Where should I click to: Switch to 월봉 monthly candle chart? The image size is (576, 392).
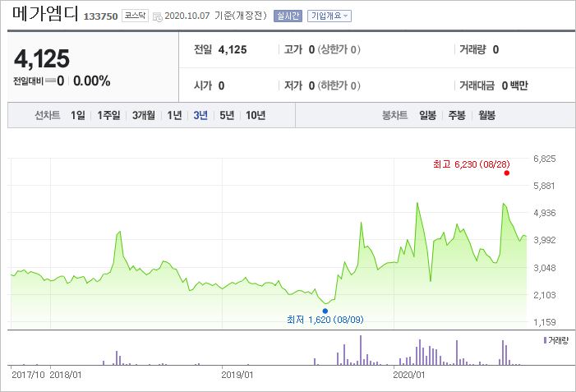(x=486, y=115)
